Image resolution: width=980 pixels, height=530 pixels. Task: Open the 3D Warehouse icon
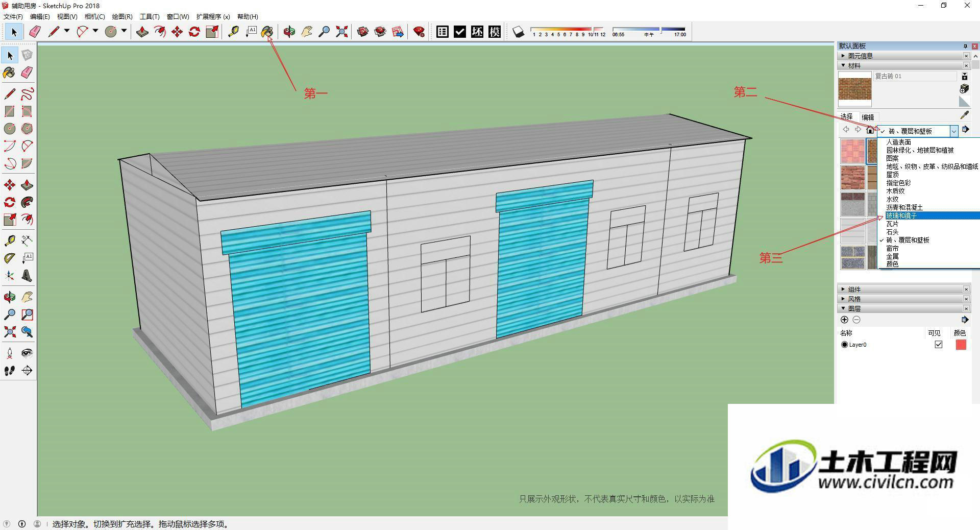coord(363,32)
